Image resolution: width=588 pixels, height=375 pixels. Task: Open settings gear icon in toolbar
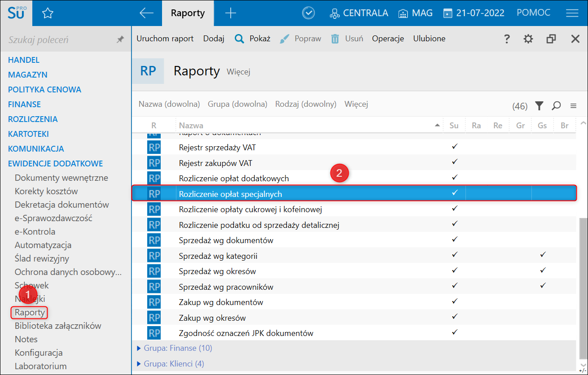528,39
